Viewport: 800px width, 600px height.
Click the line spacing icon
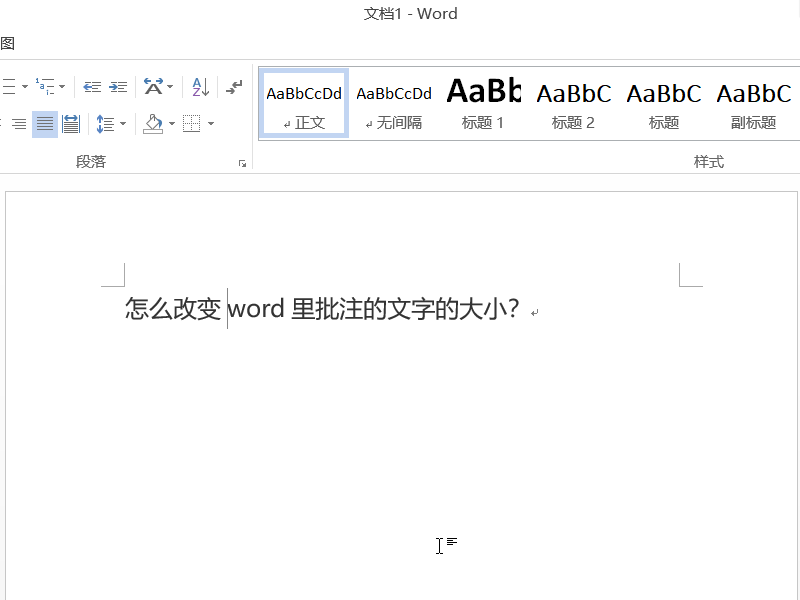[x=106, y=124]
